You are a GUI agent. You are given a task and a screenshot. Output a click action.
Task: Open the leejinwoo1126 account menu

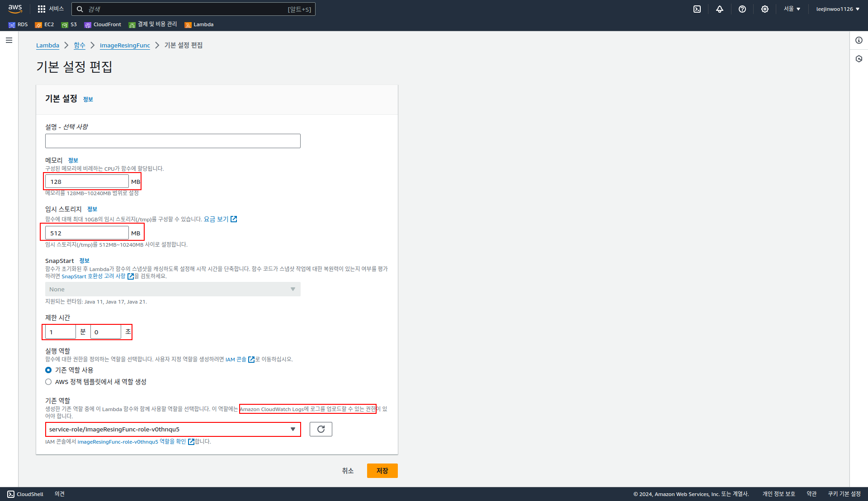(x=837, y=9)
